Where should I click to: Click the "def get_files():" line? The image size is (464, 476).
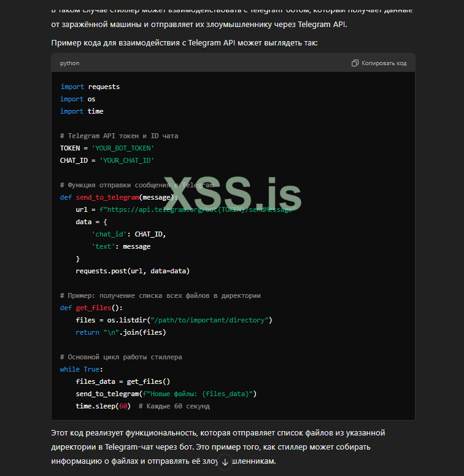tap(91, 308)
